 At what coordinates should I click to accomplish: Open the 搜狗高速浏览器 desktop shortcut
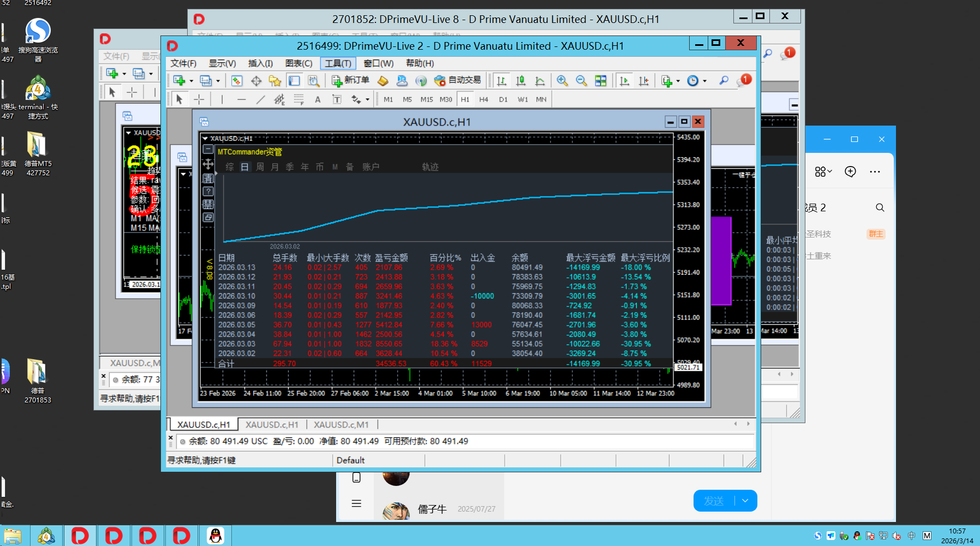click(38, 40)
